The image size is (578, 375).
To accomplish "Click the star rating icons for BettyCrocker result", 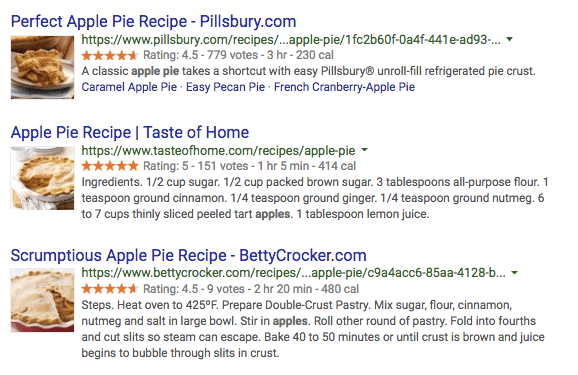I will (x=109, y=289).
